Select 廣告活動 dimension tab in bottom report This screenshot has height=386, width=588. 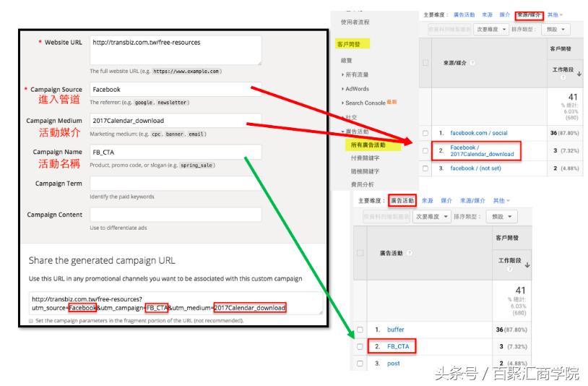point(402,201)
